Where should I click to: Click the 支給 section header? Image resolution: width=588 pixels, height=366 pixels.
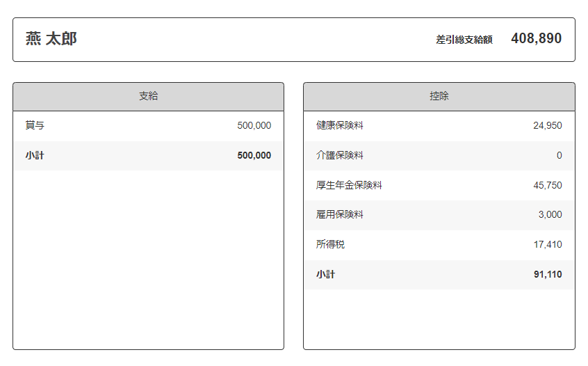[149, 97]
